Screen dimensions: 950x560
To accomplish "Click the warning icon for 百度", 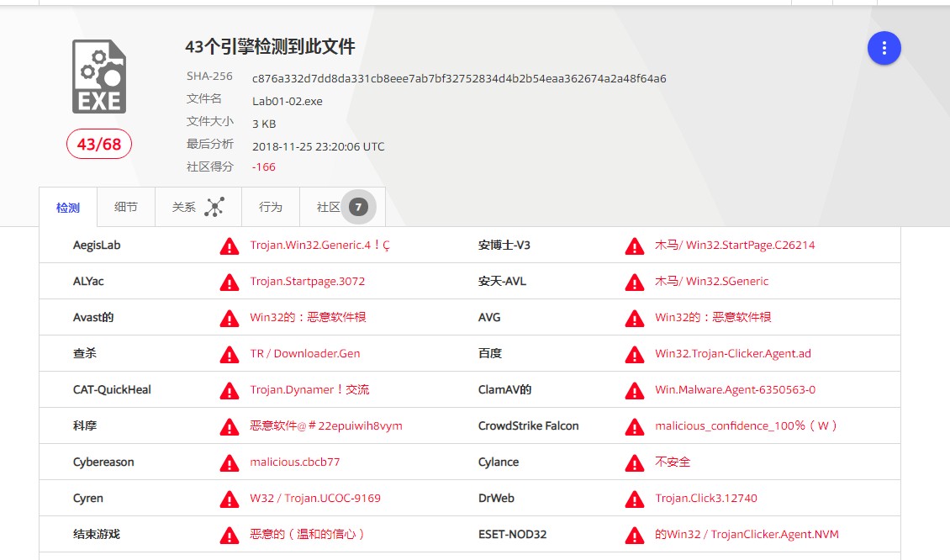I will 635,355.
